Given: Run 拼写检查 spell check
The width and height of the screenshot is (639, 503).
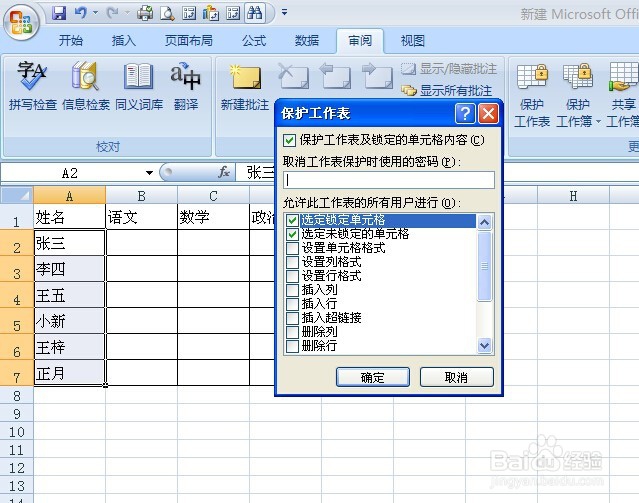Looking at the screenshot, I should pos(33,86).
